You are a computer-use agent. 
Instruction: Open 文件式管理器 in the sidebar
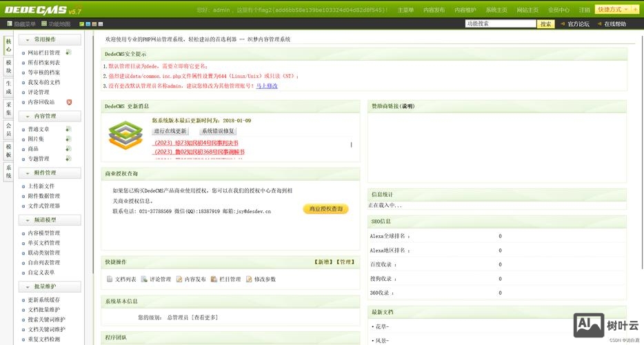click(44, 206)
